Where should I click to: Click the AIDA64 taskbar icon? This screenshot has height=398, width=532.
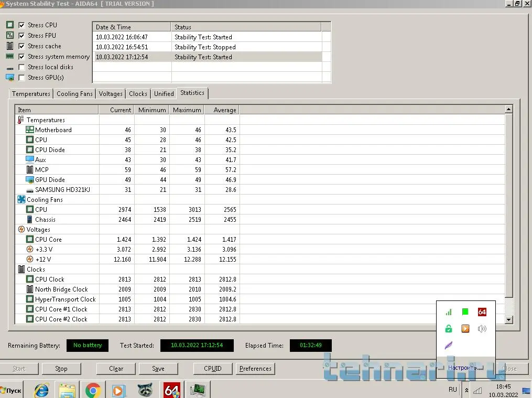tap(172, 390)
